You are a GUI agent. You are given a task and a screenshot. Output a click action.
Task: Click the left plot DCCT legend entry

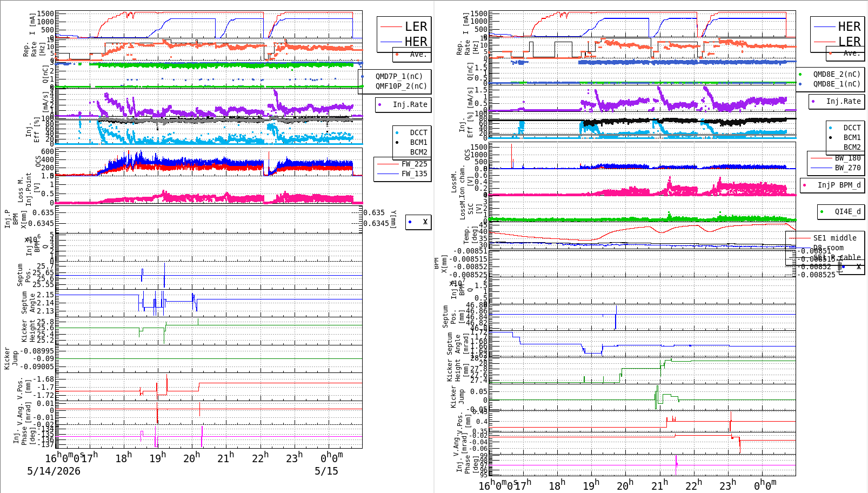418,132
